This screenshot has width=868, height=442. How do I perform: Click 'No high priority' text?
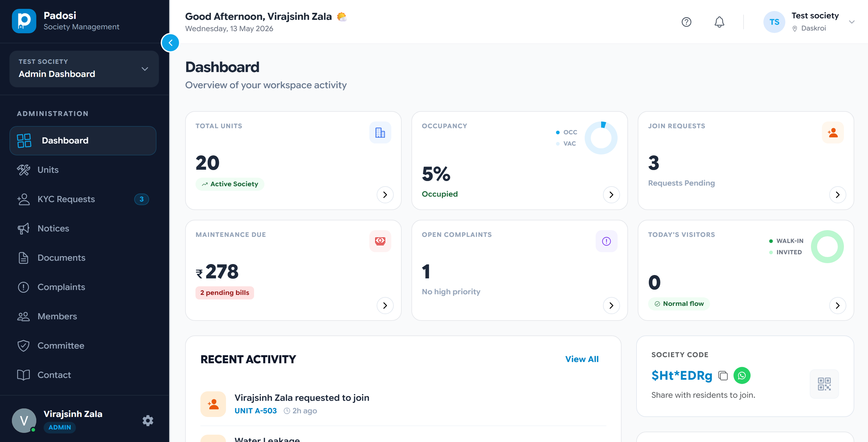point(451,292)
